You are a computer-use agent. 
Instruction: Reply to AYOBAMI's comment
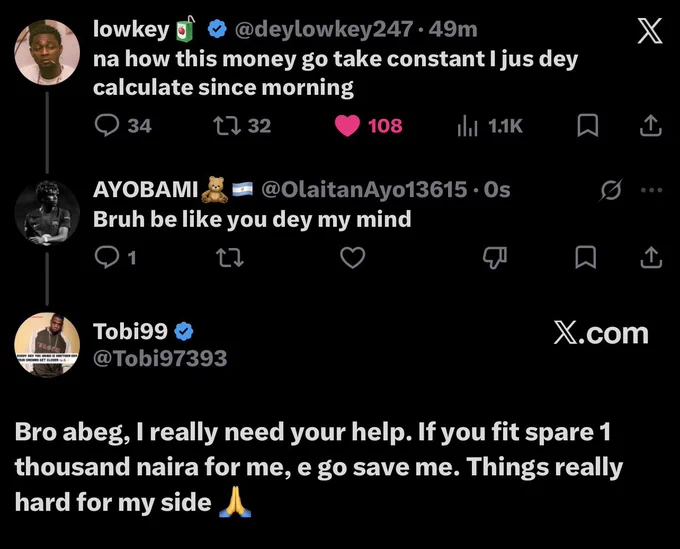tap(107, 257)
